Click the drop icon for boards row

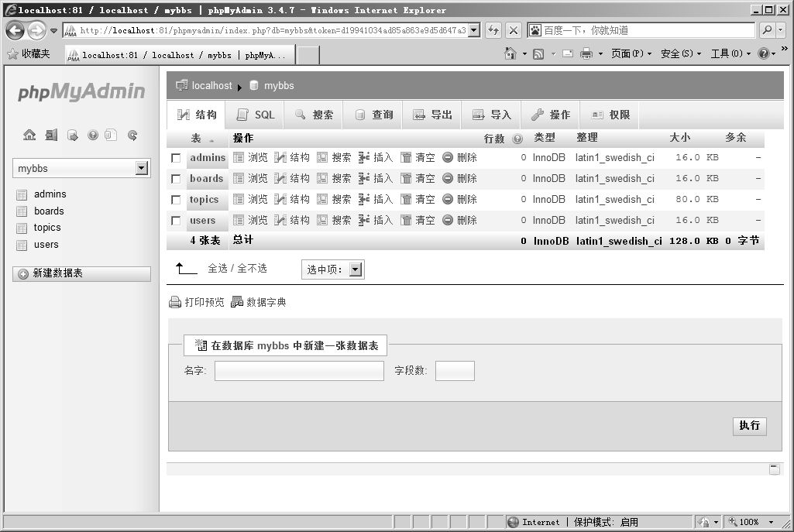point(448,178)
